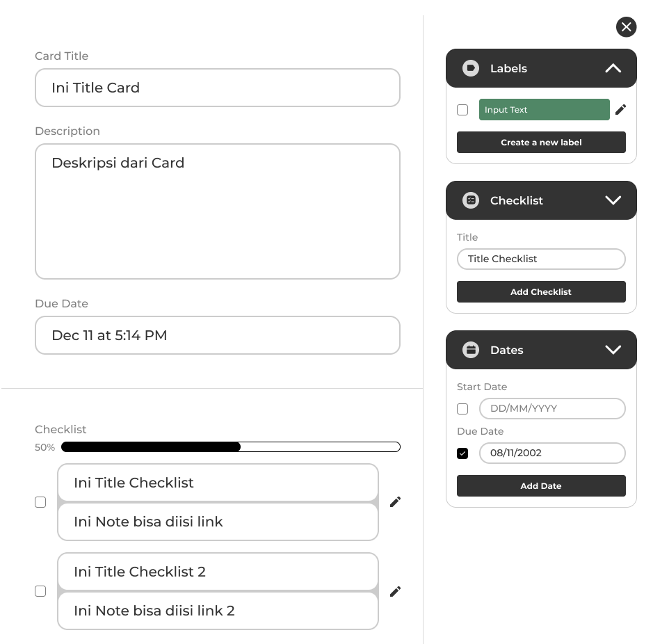The width and height of the screenshot is (669, 644).
Task: Edit the green Input Text label
Action: coord(621,109)
